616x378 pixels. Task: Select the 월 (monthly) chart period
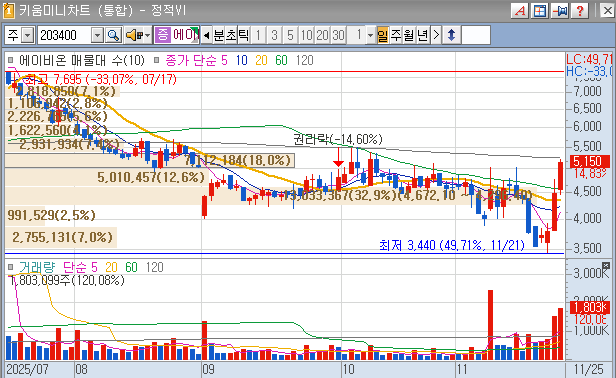click(409, 35)
